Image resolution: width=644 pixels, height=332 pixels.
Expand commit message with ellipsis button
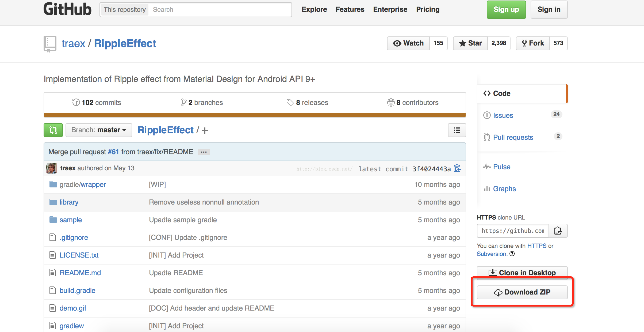click(x=204, y=152)
